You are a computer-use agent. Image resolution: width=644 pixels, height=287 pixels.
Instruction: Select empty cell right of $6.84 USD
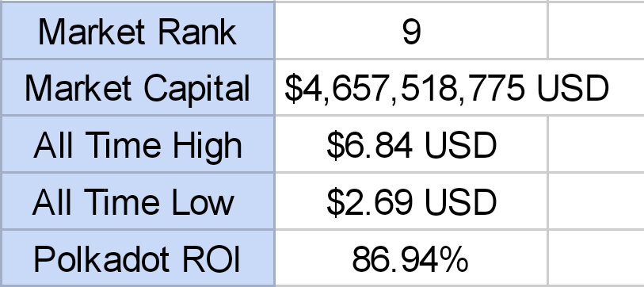[x=596, y=144]
